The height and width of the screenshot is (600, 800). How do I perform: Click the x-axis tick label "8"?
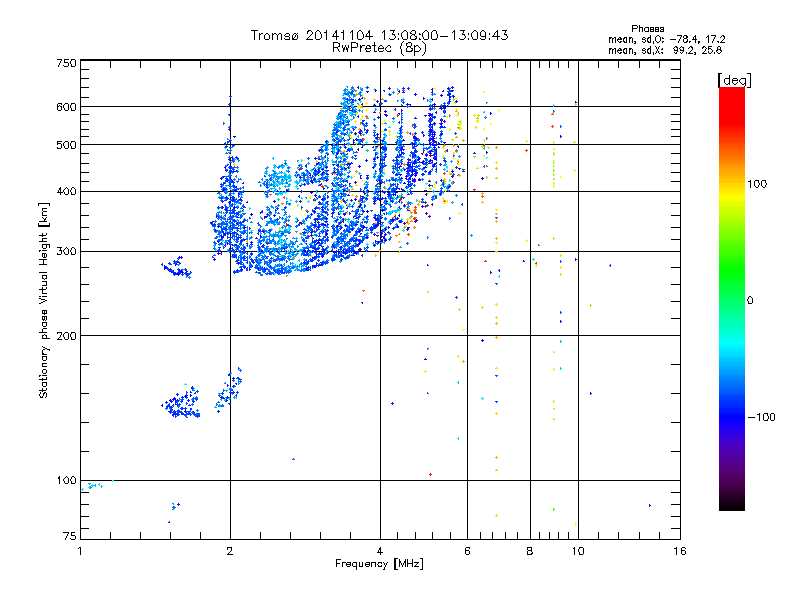tap(530, 551)
